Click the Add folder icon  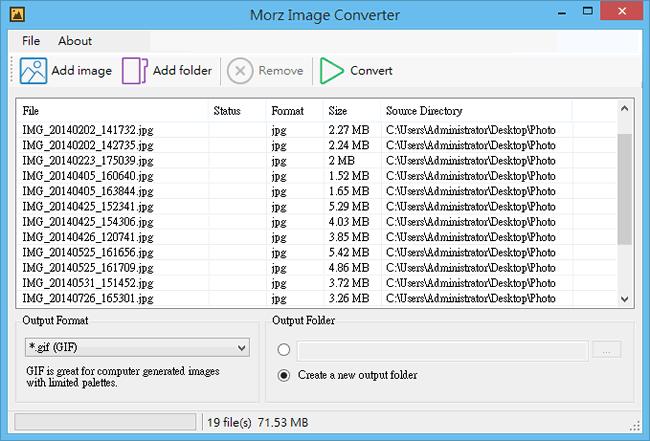135,71
